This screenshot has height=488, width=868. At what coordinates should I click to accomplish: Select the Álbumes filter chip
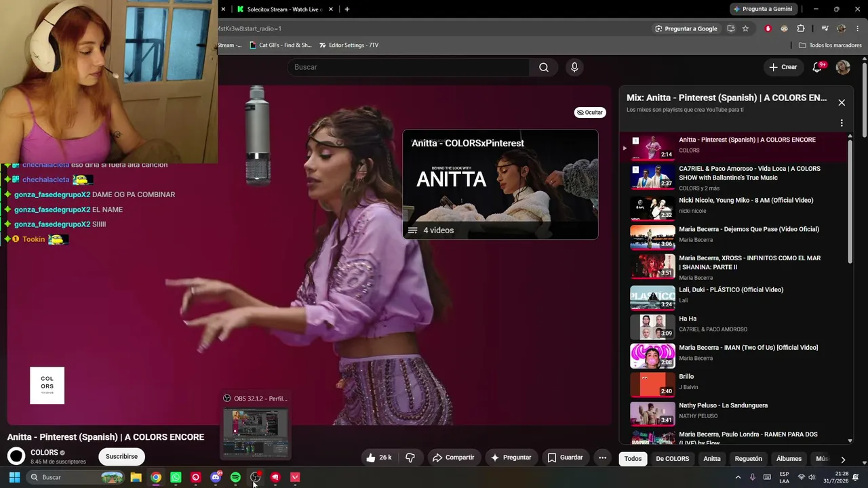(x=789, y=459)
